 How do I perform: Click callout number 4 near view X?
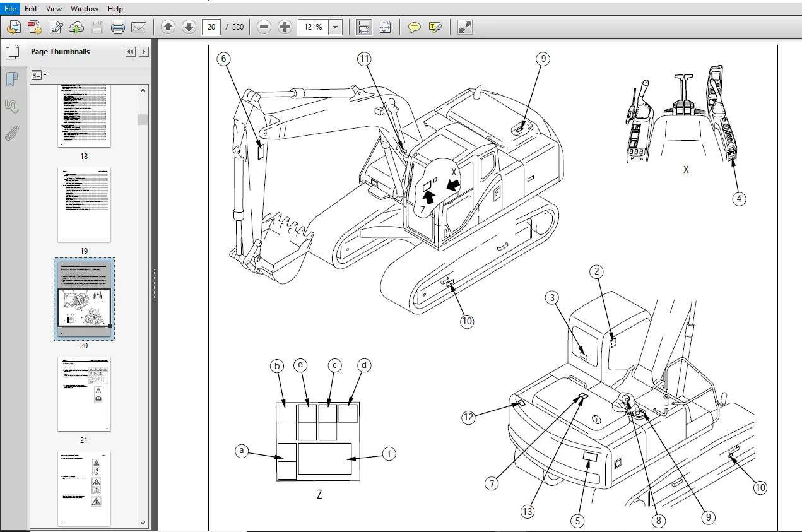[739, 199]
